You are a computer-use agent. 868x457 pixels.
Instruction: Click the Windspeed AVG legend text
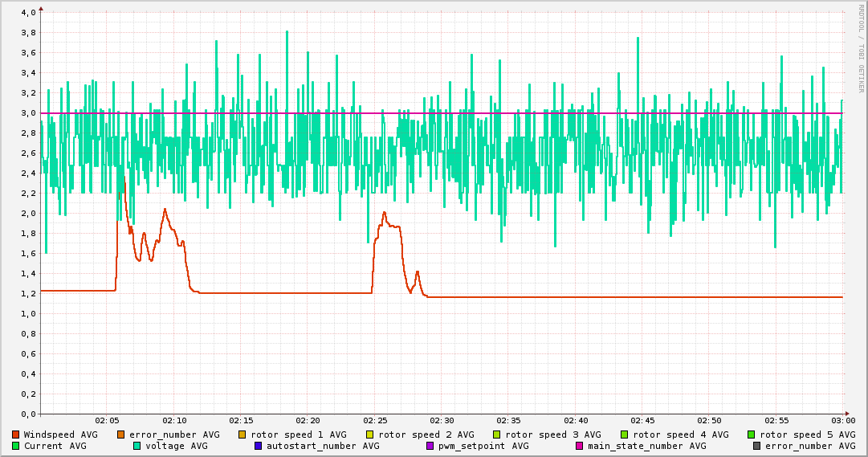[60, 435]
